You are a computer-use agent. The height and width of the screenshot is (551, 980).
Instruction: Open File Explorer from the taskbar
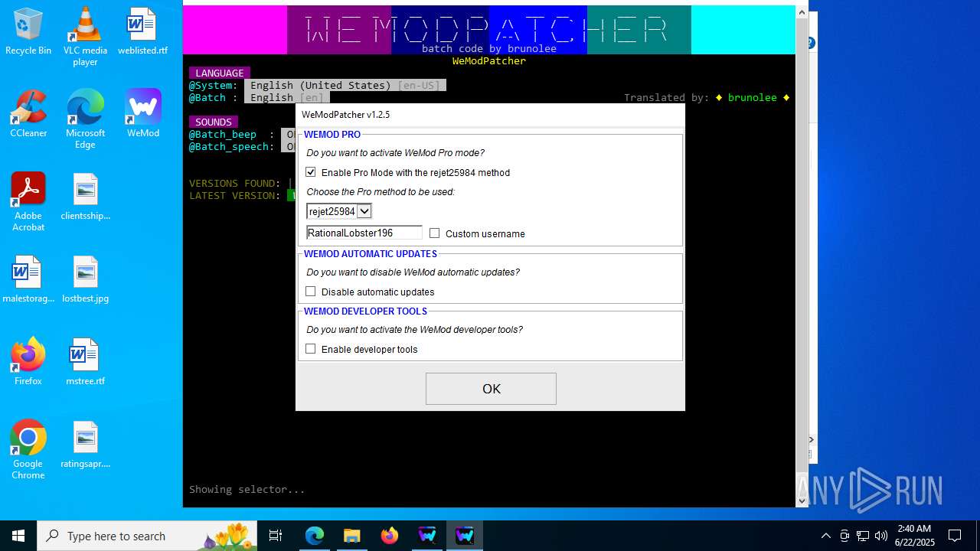(351, 536)
